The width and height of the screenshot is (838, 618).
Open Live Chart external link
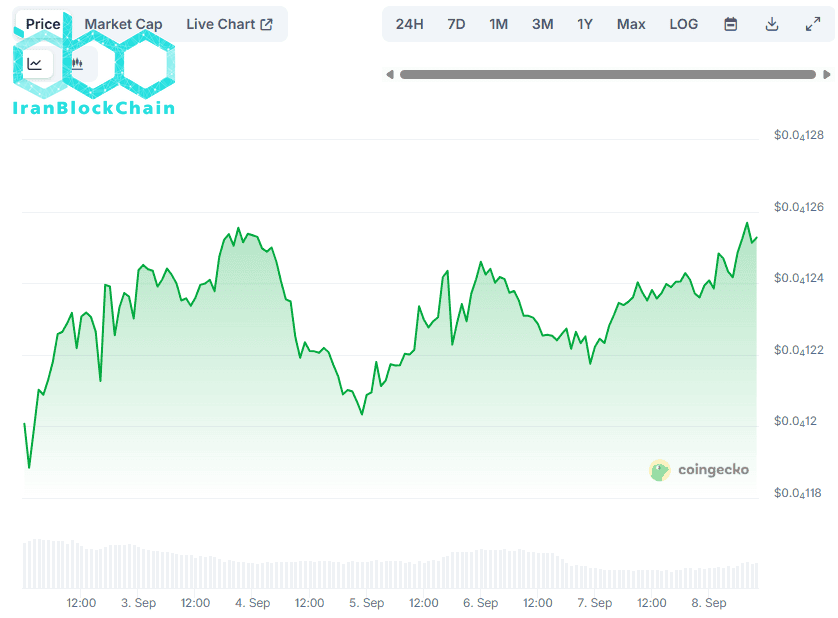pyautogui.click(x=229, y=24)
